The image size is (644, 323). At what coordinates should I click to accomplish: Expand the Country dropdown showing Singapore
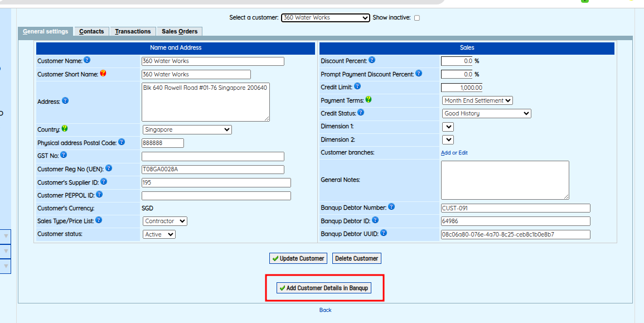187,129
